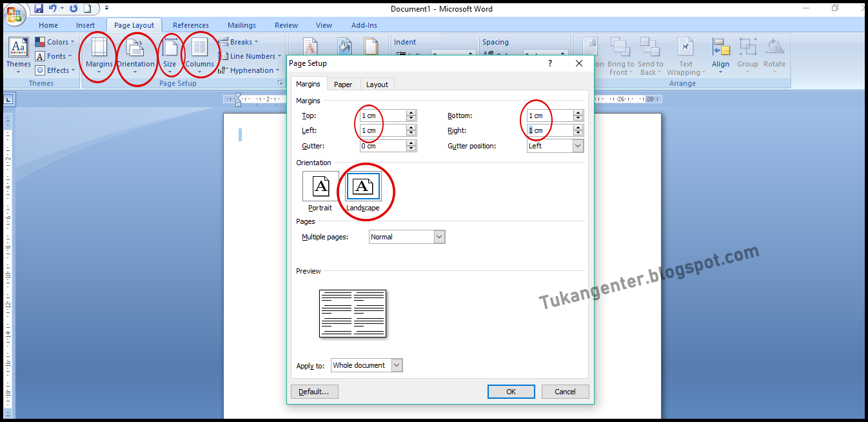Viewport: 868px width, 422px height.
Task: Increase the Top margin with up arrow
Action: 411,113
